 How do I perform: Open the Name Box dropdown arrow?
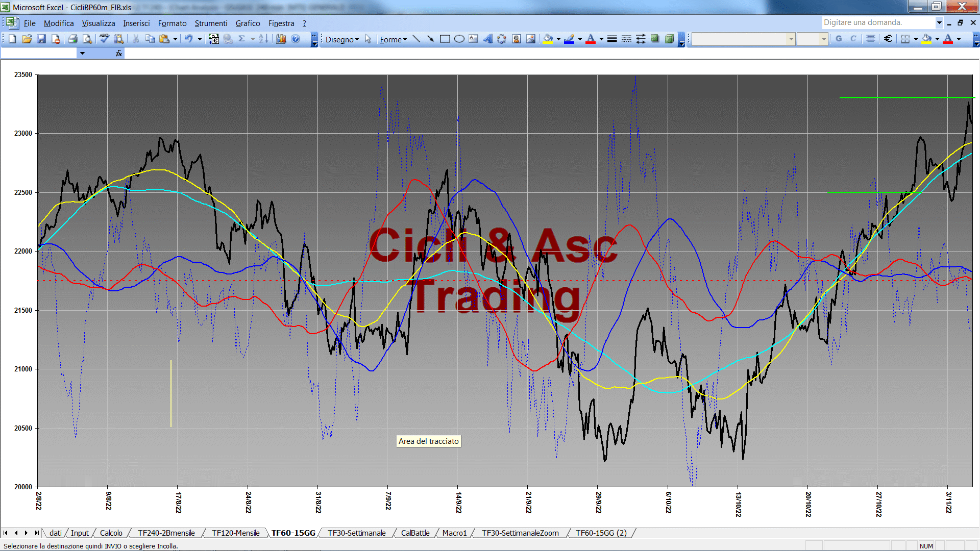pyautogui.click(x=82, y=53)
